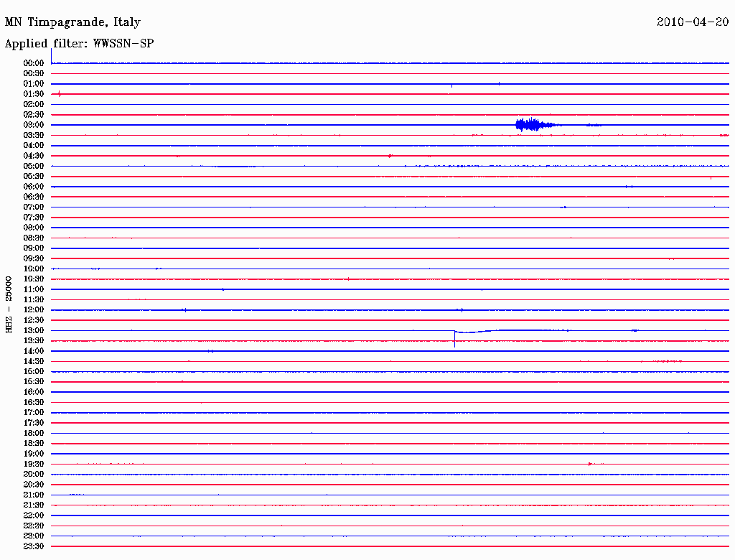This screenshot has height=560, width=735.
Task: Click the 19:30 time label
Action: coord(34,464)
